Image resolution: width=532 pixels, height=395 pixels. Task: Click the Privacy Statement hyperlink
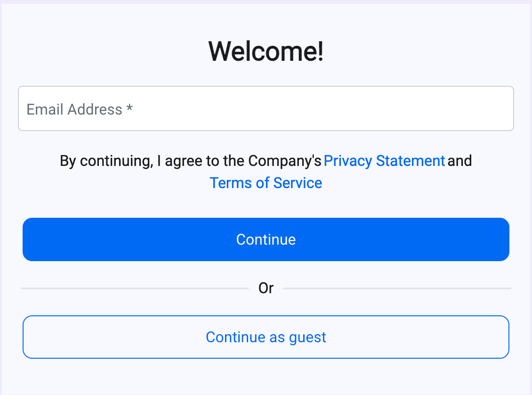(x=384, y=161)
